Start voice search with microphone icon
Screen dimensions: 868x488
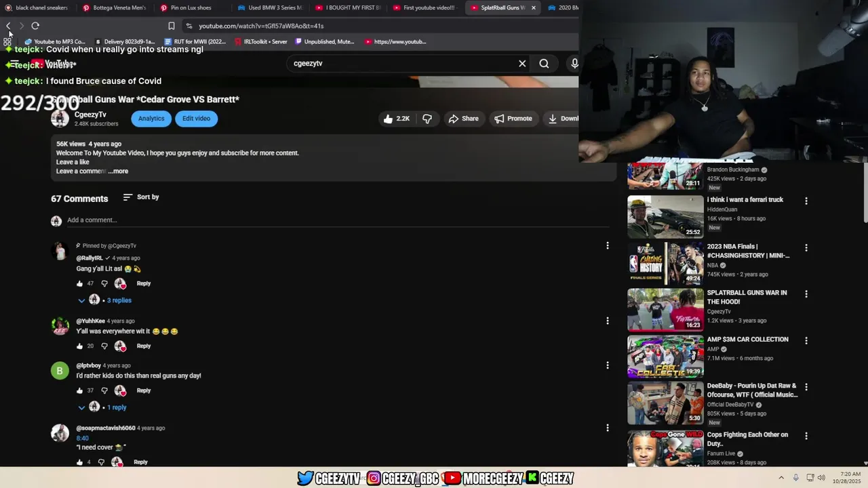point(574,64)
